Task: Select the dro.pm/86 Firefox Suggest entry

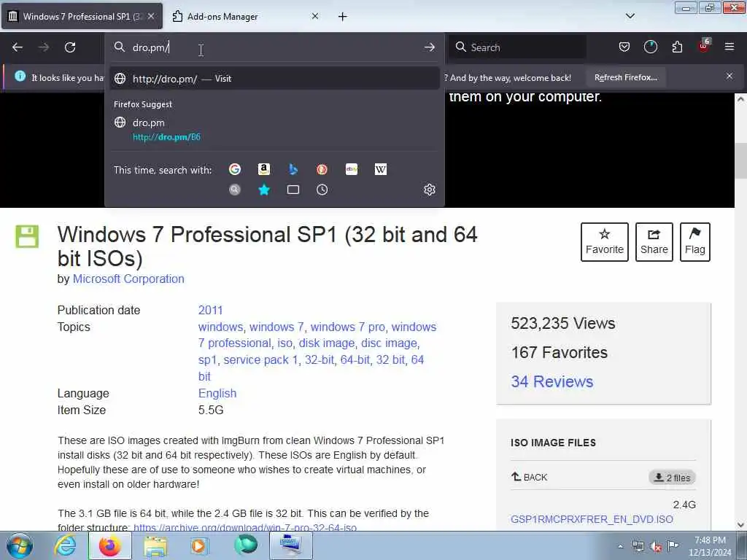Action: click(x=274, y=130)
